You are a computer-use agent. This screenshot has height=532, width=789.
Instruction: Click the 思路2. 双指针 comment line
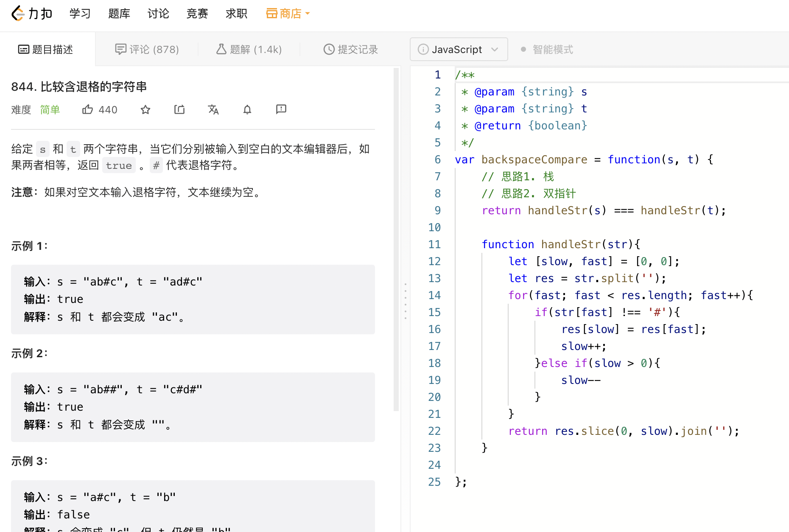tap(529, 193)
